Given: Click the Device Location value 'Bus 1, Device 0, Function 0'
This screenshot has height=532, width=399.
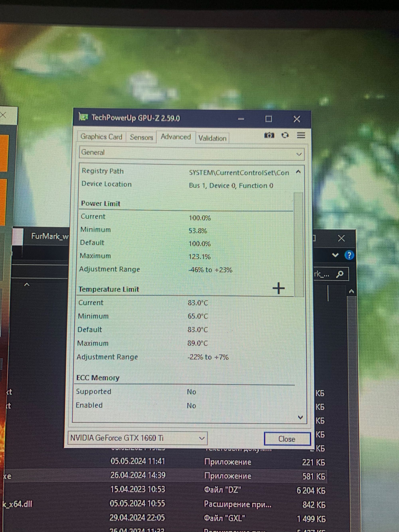Looking at the screenshot, I should point(231,186).
